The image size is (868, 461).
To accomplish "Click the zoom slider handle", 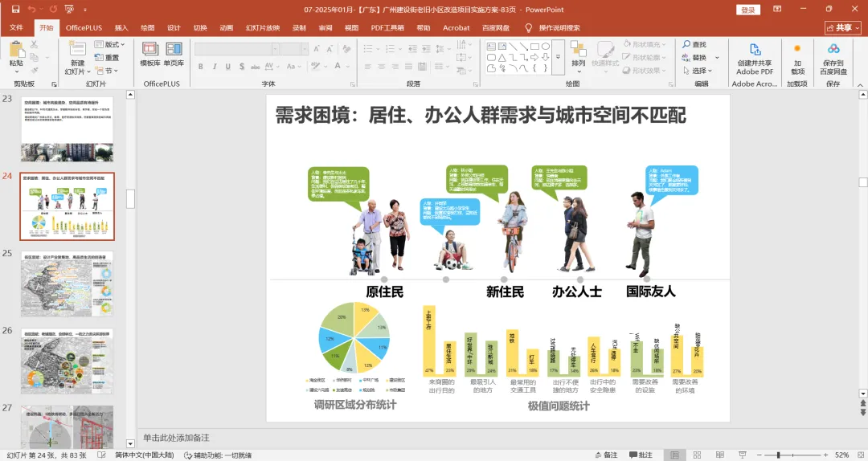I will (778, 455).
